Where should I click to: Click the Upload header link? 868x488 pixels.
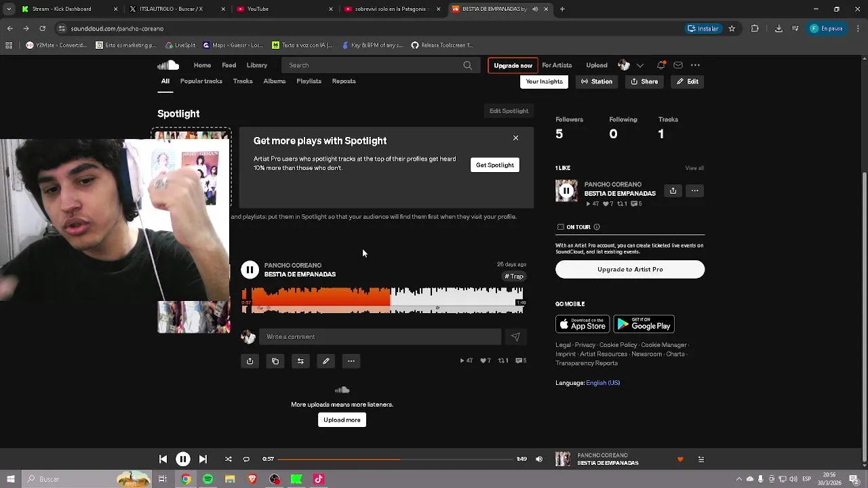pyautogui.click(x=597, y=65)
